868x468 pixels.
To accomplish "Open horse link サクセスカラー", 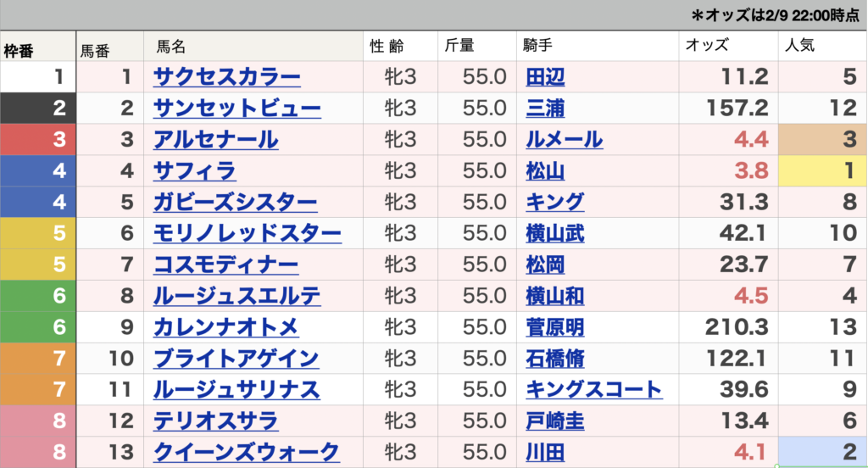I will click(x=226, y=78).
